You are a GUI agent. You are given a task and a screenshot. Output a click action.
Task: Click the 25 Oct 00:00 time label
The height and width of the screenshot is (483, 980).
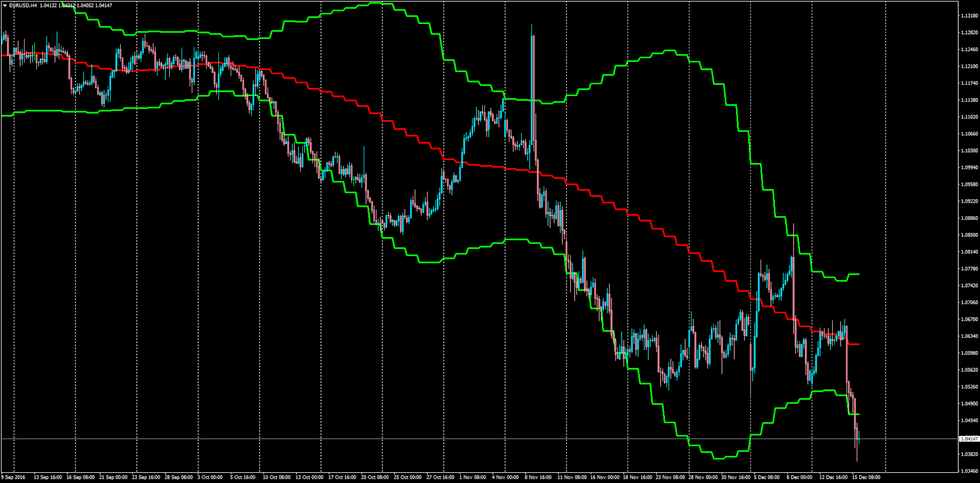[x=408, y=477]
